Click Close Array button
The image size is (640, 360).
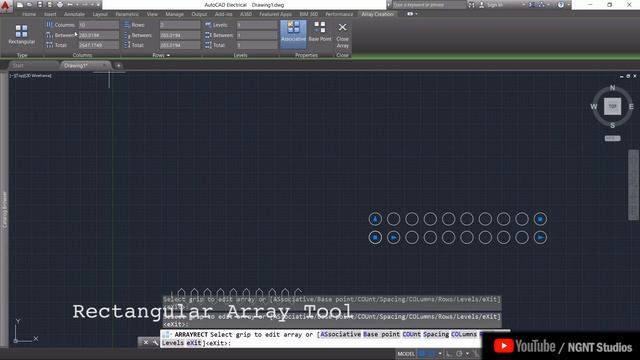342,36
